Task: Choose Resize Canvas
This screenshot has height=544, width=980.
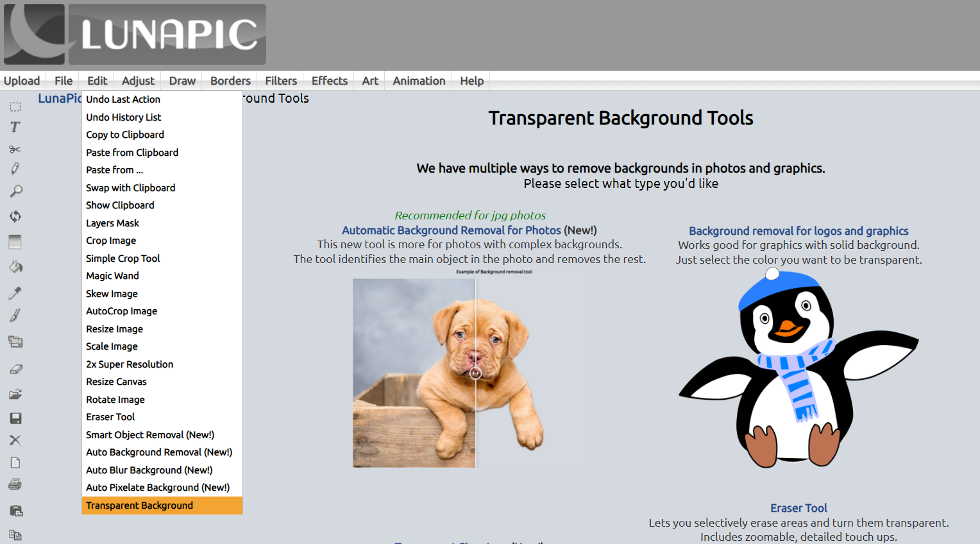Action: tap(162, 382)
